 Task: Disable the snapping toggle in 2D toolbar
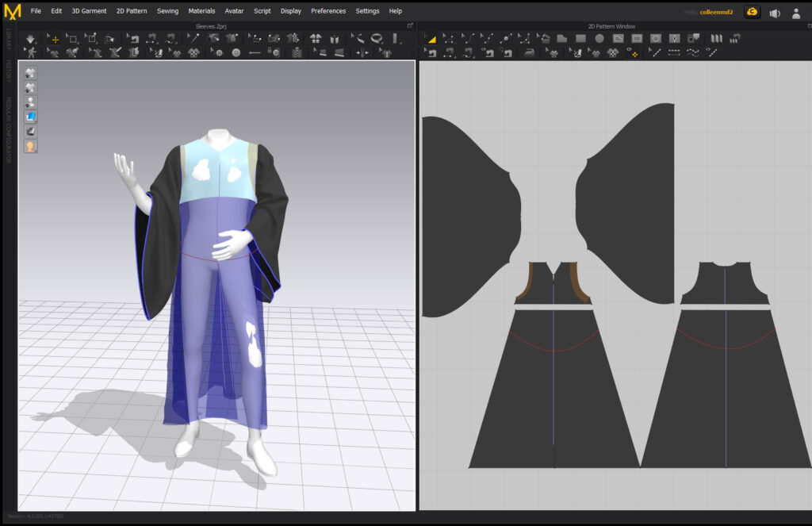pyautogui.click(x=633, y=53)
